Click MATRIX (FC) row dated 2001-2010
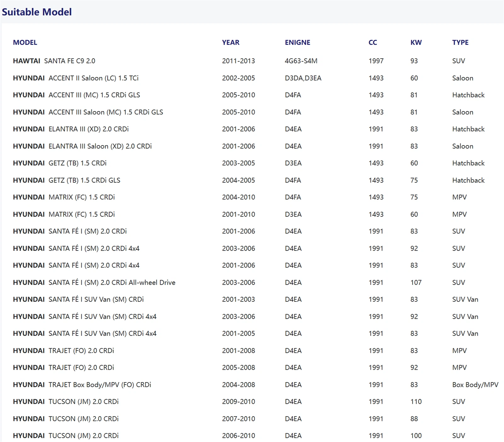 pos(252,214)
